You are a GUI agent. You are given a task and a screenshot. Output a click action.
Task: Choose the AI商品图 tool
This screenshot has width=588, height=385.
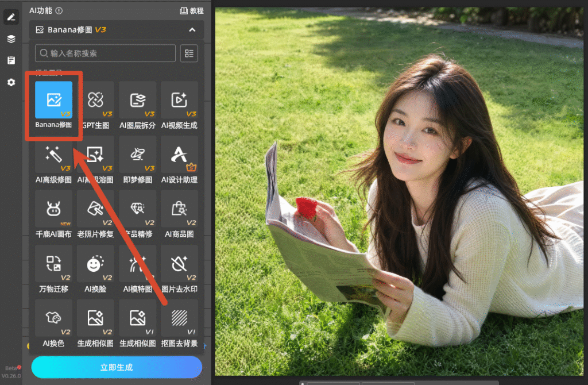pyautogui.click(x=179, y=209)
